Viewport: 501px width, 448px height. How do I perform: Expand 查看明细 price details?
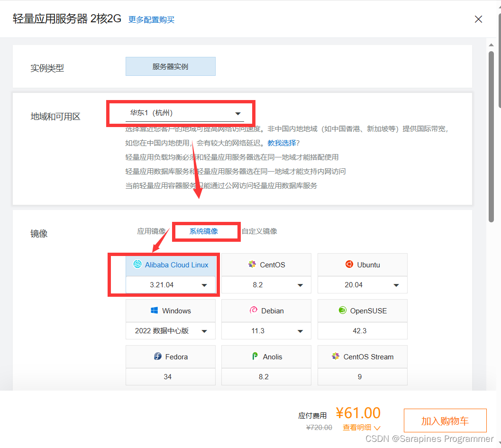(x=361, y=428)
